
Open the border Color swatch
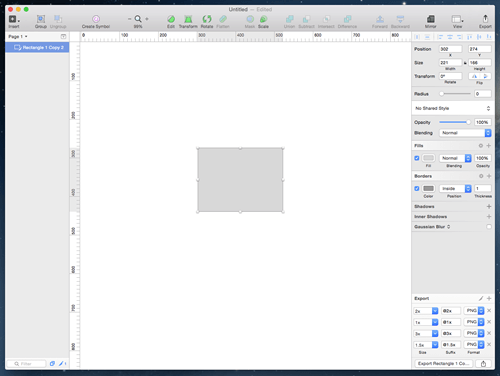[x=428, y=188]
